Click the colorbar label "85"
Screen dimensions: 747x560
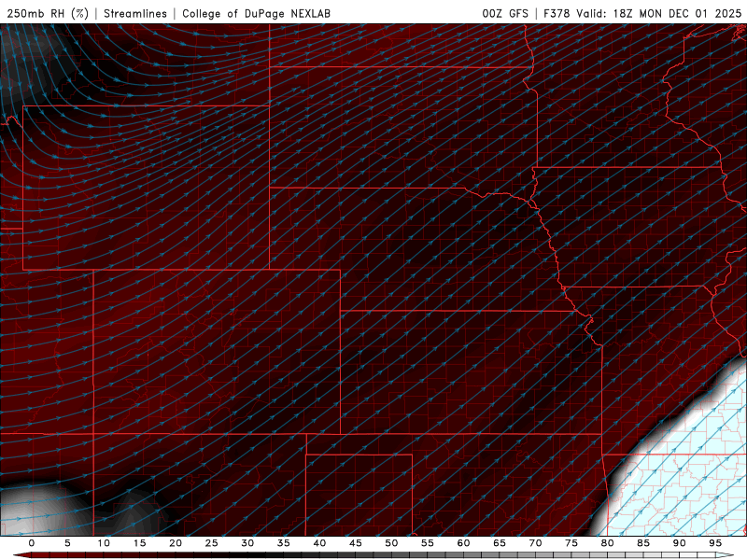643,543
